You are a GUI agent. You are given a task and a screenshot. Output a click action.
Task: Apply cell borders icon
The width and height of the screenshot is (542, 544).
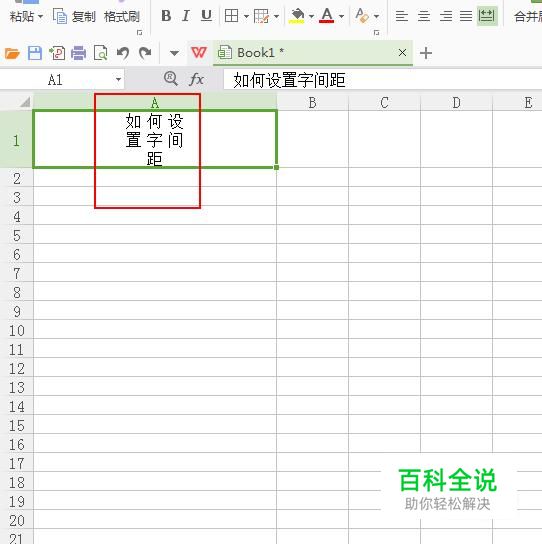231,16
